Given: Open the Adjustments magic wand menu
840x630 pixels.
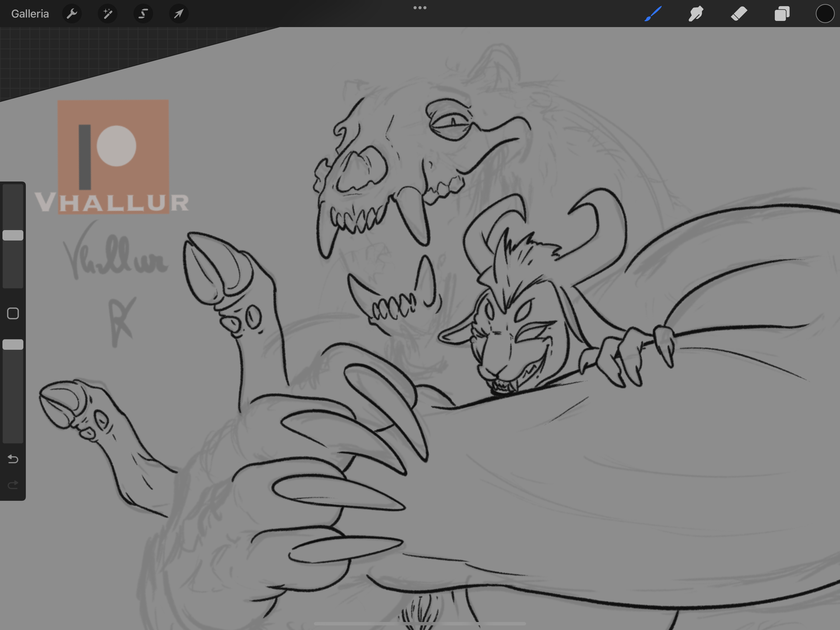Looking at the screenshot, I should (108, 14).
